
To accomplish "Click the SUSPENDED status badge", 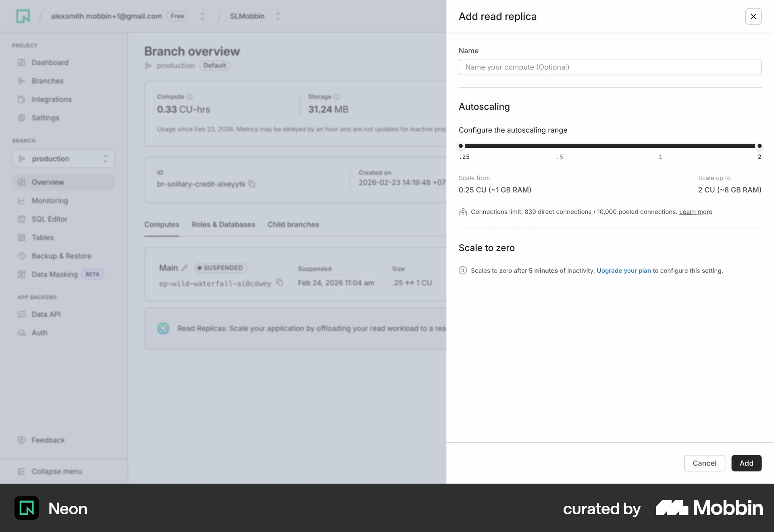I will point(221,268).
